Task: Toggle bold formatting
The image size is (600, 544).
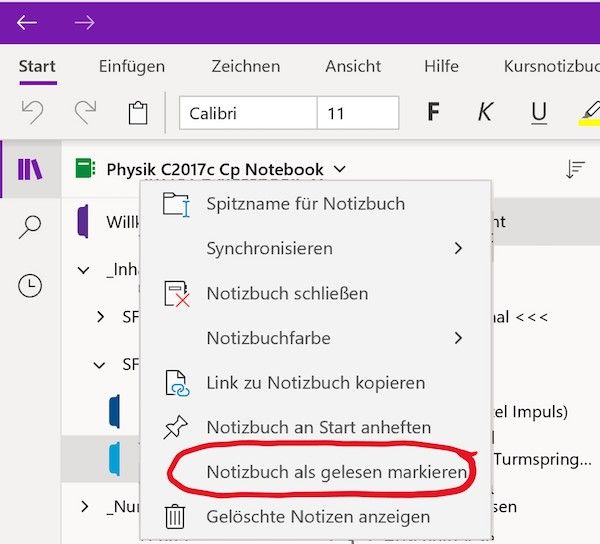Action: [433, 112]
